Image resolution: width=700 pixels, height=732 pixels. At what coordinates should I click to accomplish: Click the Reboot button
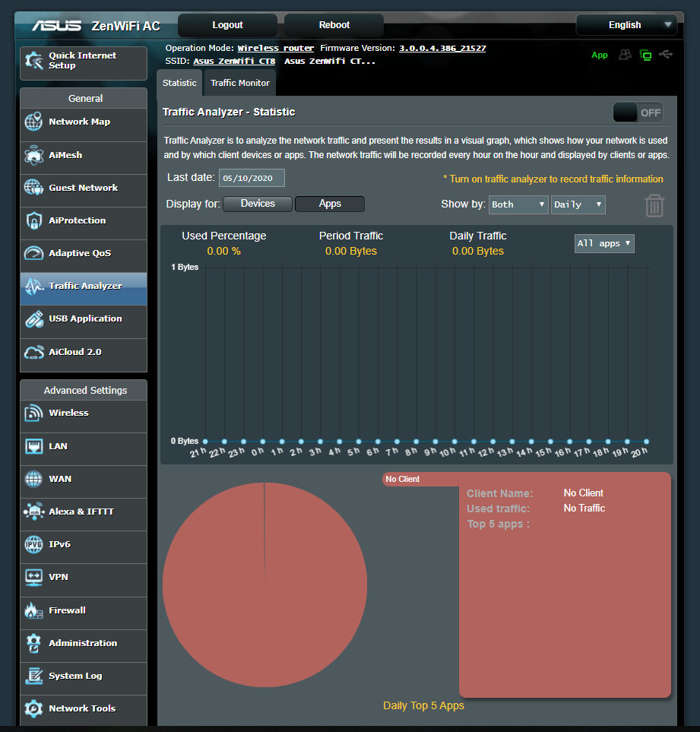point(334,25)
